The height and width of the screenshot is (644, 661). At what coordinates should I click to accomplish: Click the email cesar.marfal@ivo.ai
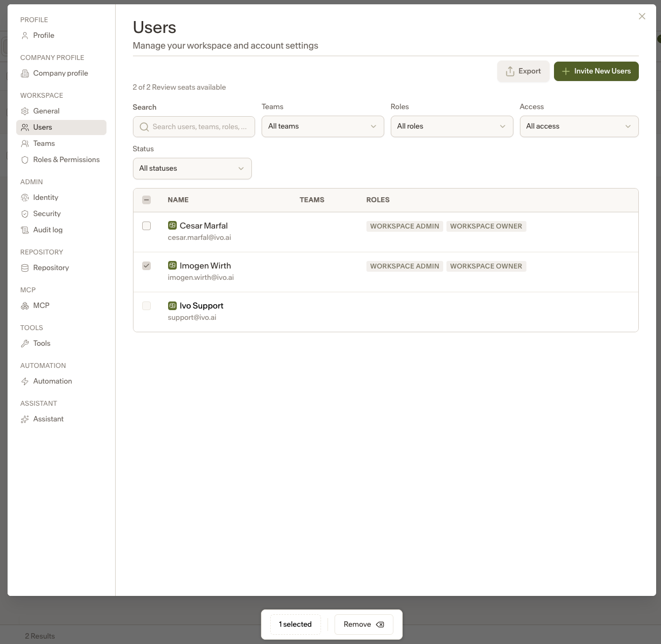tap(199, 238)
